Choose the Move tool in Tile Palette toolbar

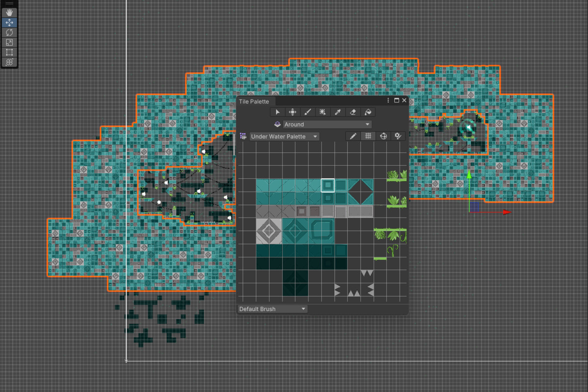click(x=292, y=112)
